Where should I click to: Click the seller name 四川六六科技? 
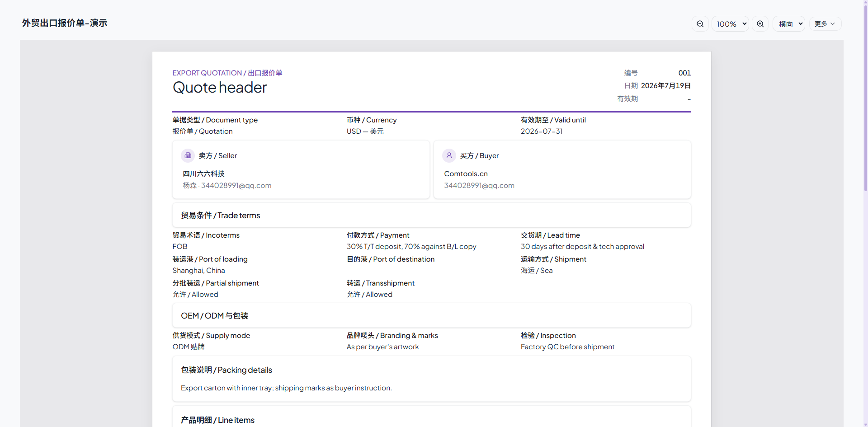click(x=203, y=174)
